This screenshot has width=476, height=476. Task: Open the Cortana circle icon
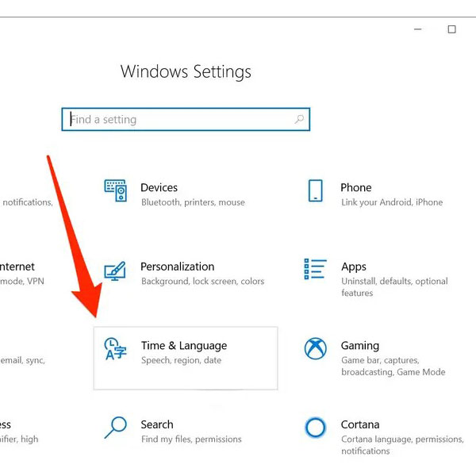pyautogui.click(x=316, y=428)
